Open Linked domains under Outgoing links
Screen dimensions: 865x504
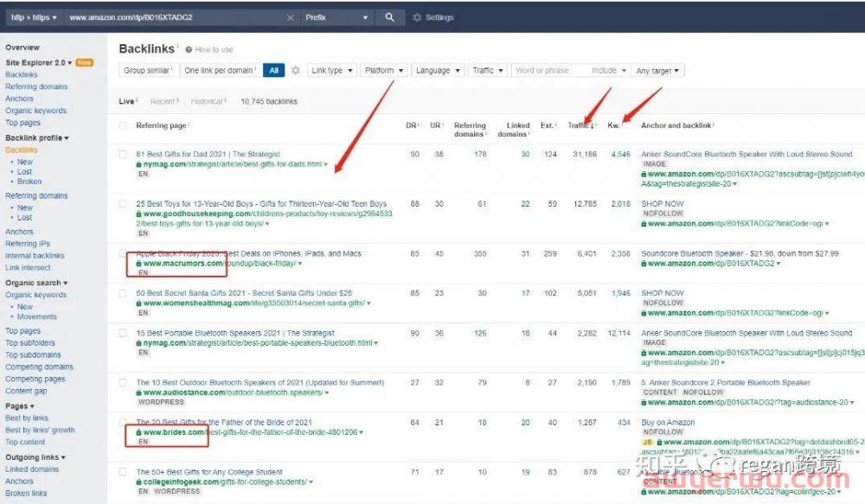click(32, 469)
